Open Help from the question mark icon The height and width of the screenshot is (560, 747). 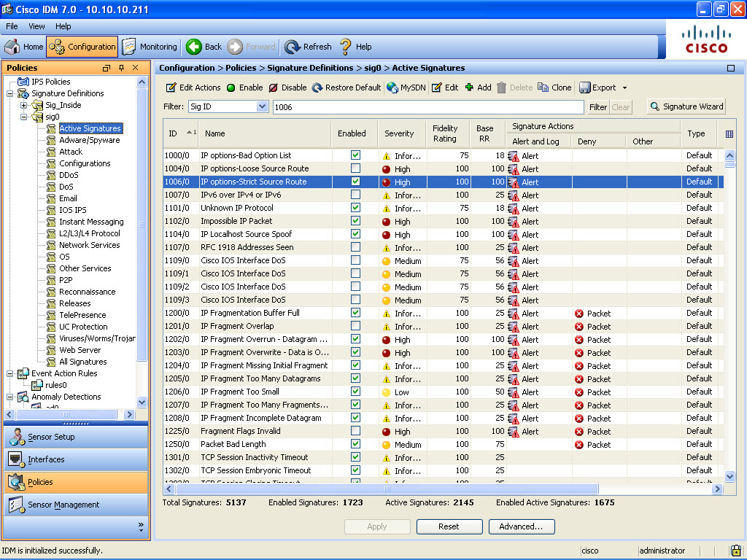[x=345, y=47]
